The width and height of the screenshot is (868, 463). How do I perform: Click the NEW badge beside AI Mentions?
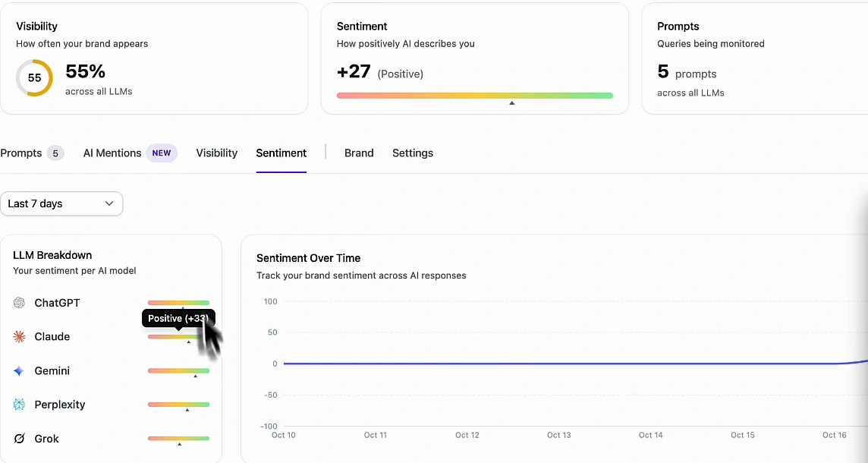(162, 153)
